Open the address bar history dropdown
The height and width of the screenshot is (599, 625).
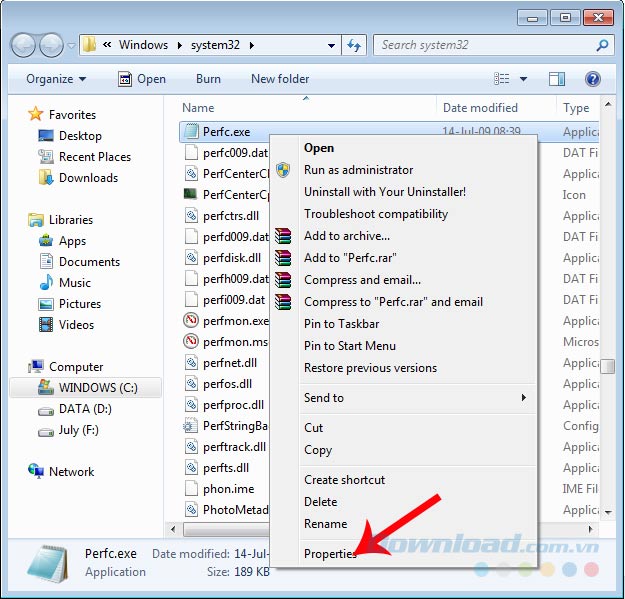tap(331, 45)
